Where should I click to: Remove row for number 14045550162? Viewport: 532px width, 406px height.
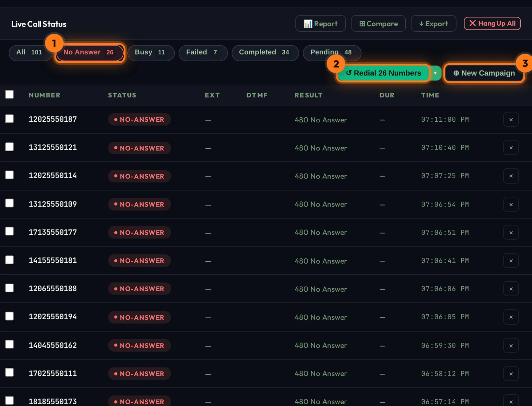click(511, 345)
